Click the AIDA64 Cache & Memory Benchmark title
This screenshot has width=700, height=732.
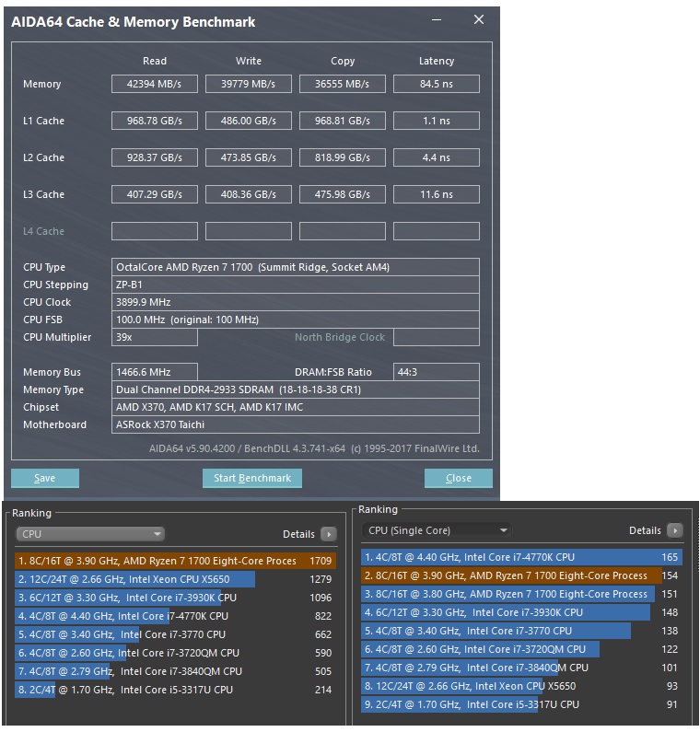click(x=133, y=22)
